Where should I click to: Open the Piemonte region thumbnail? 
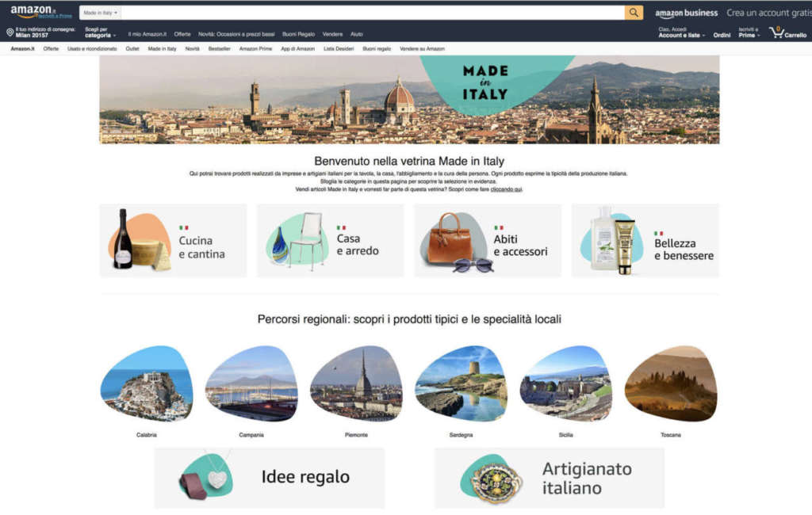[356, 383]
